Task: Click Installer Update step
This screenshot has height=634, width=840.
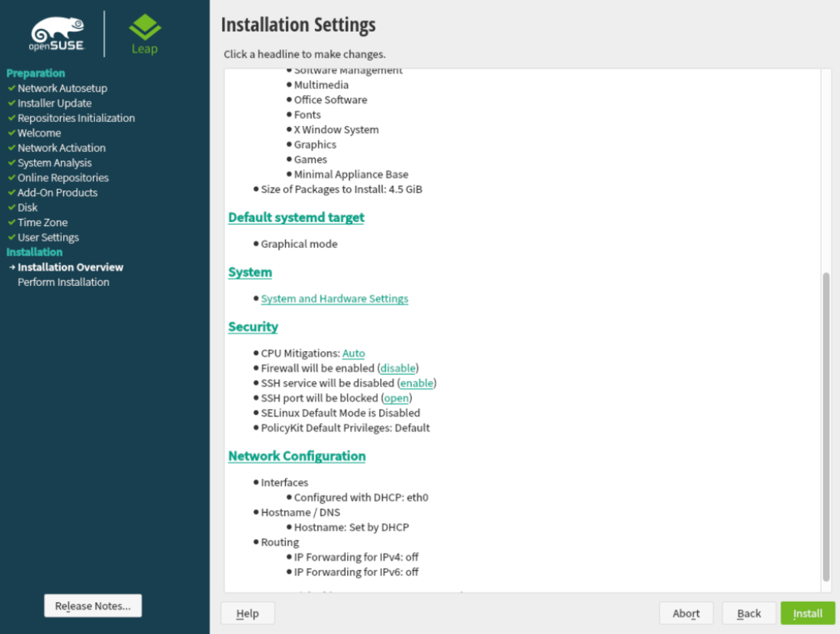Action: coord(54,103)
